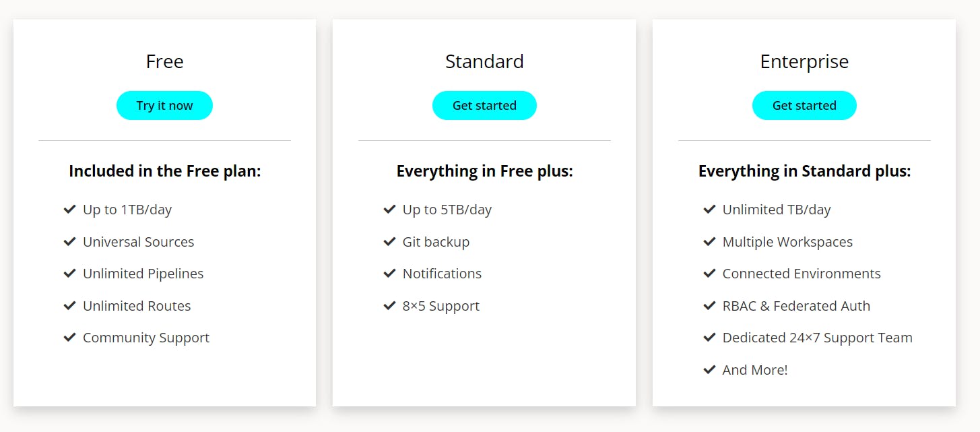
Task: Click Dedicated 24×7 Support Team text
Action: (x=817, y=338)
